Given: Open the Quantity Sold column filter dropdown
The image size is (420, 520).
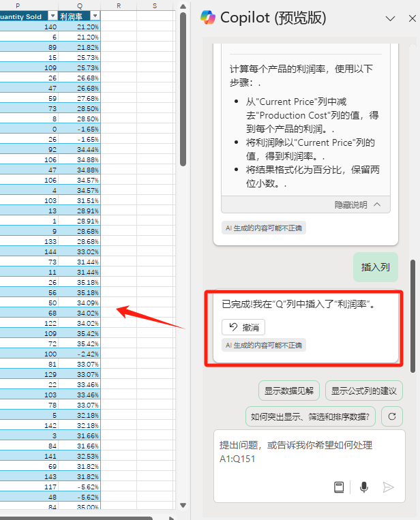Looking at the screenshot, I should pos(53,16).
